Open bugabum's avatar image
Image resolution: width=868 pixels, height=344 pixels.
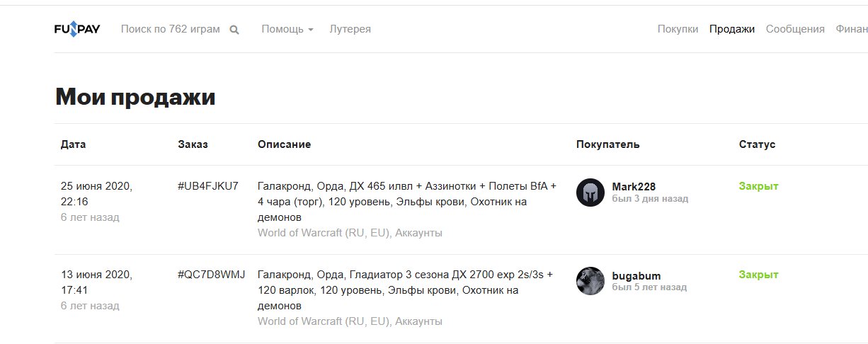pyautogui.click(x=590, y=281)
